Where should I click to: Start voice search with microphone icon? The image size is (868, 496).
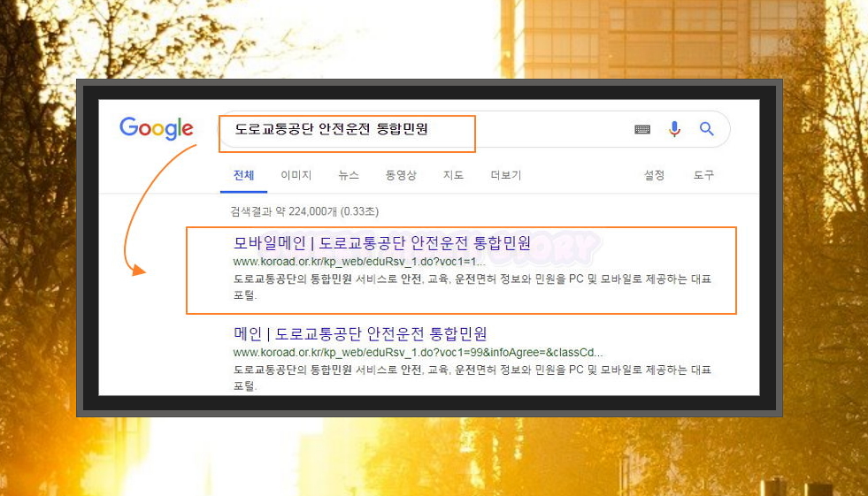click(674, 129)
